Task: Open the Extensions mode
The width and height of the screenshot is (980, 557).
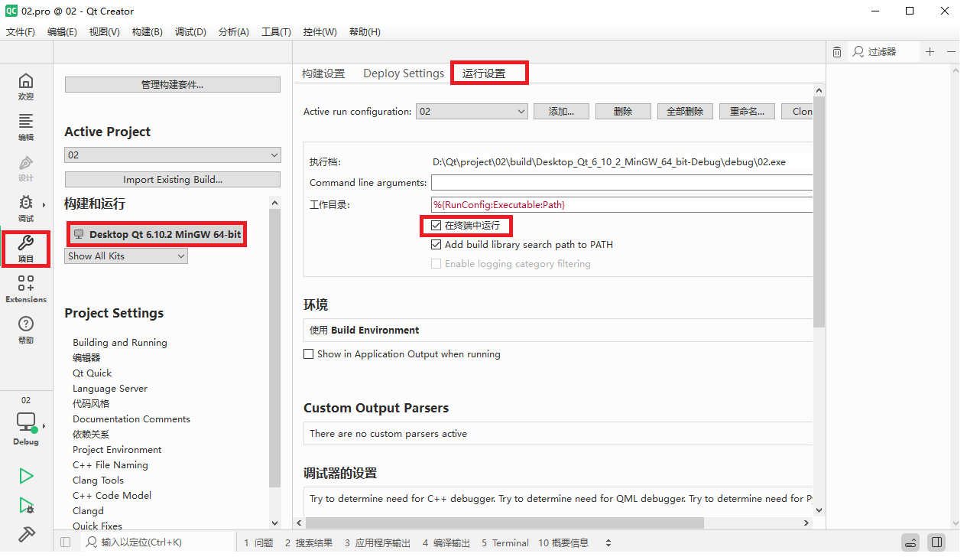Action: [26, 289]
